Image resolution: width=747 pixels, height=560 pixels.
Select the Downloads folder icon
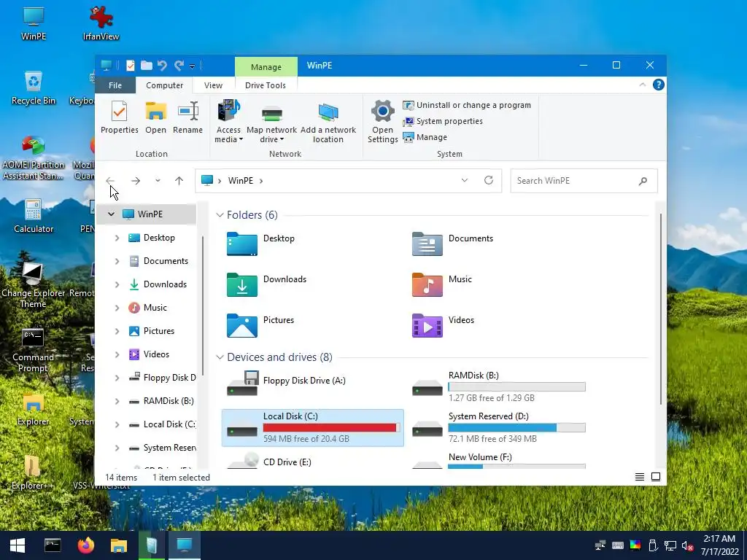coord(242,285)
